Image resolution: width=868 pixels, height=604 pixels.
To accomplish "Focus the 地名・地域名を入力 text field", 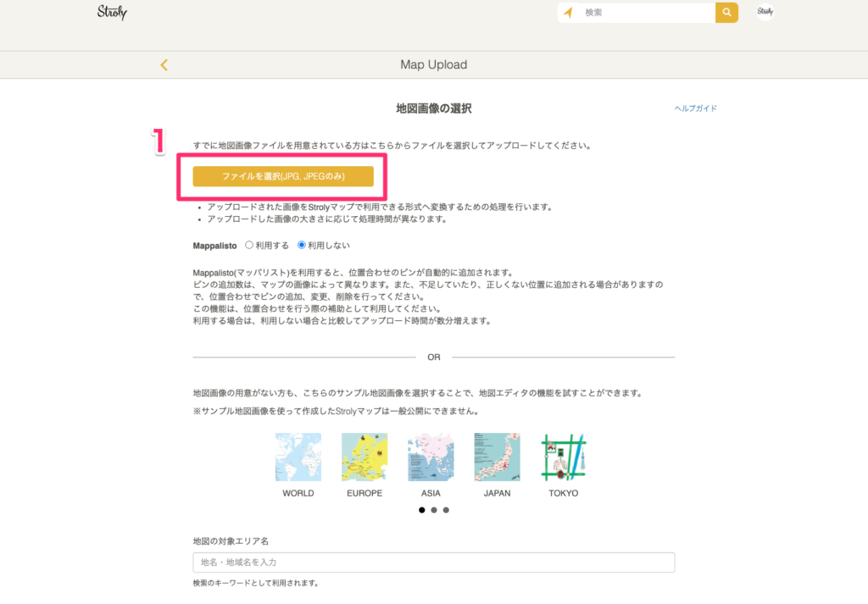I will click(x=433, y=562).
